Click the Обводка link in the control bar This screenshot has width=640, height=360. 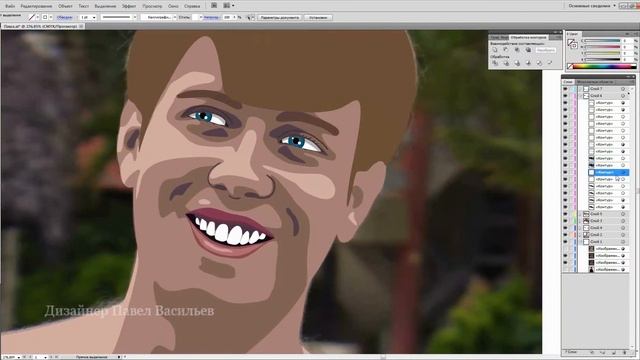[x=64, y=17]
